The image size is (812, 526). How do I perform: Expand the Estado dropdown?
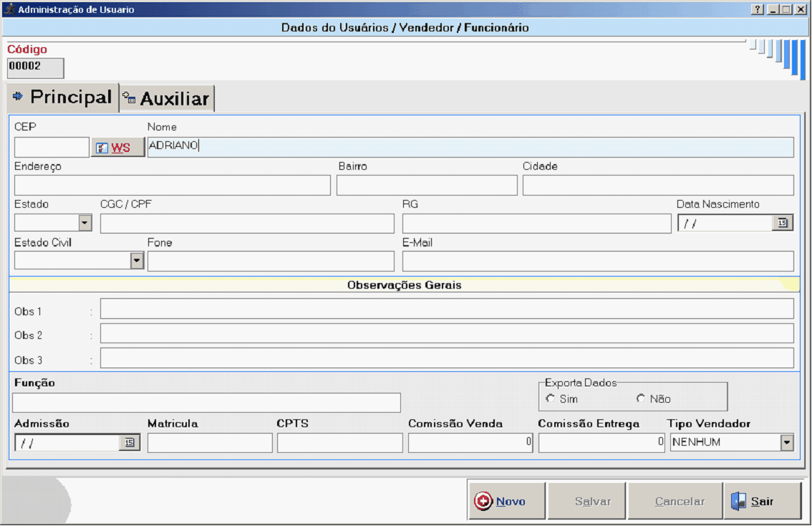click(x=85, y=223)
